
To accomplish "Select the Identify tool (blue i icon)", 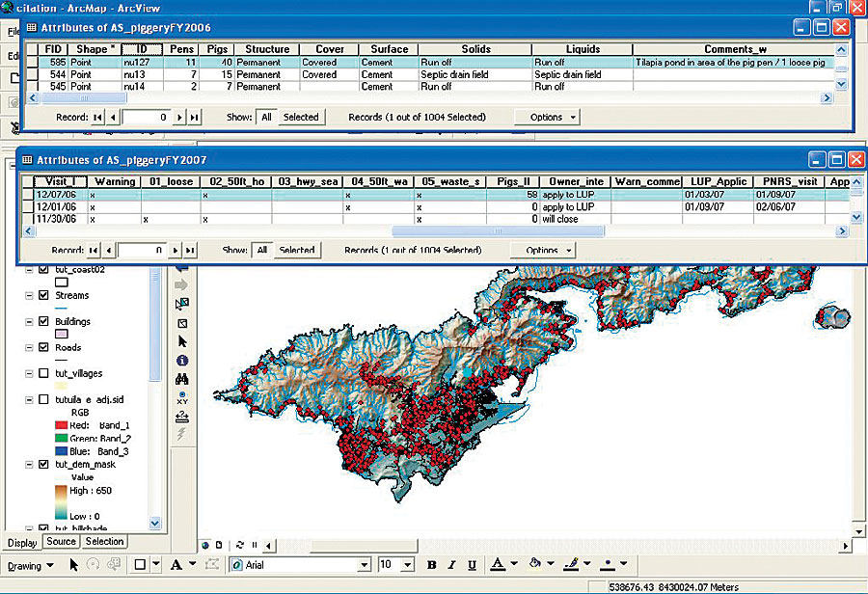I will pos(182,360).
